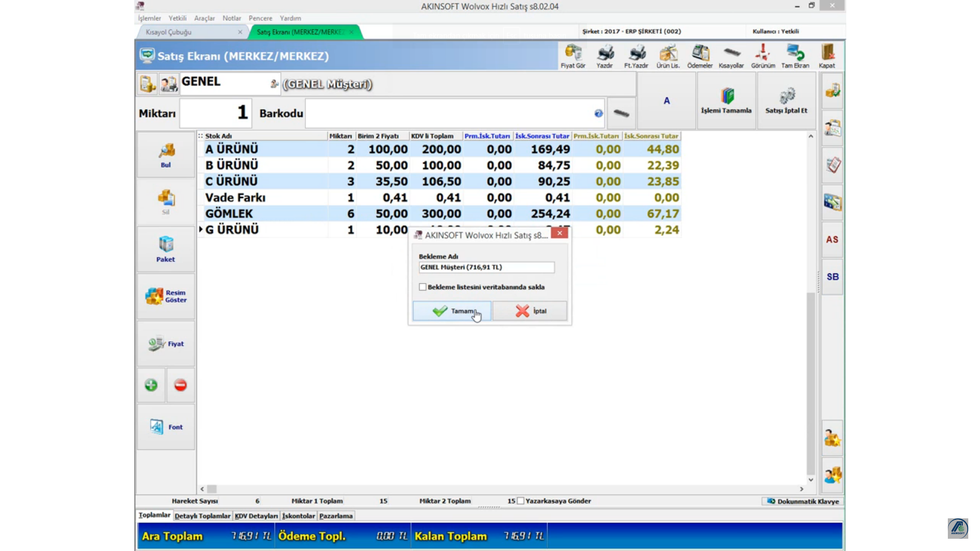Image resolution: width=980 pixels, height=551 pixels.
Task: Click the top right sidebar icon with boxes
Action: (832, 91)
